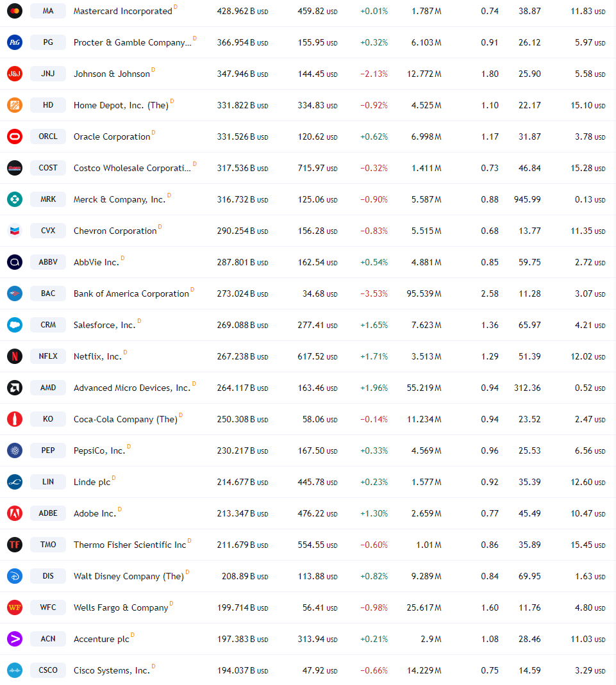
Task: Open the Accenture plc link
Action: tap(101, 639)
